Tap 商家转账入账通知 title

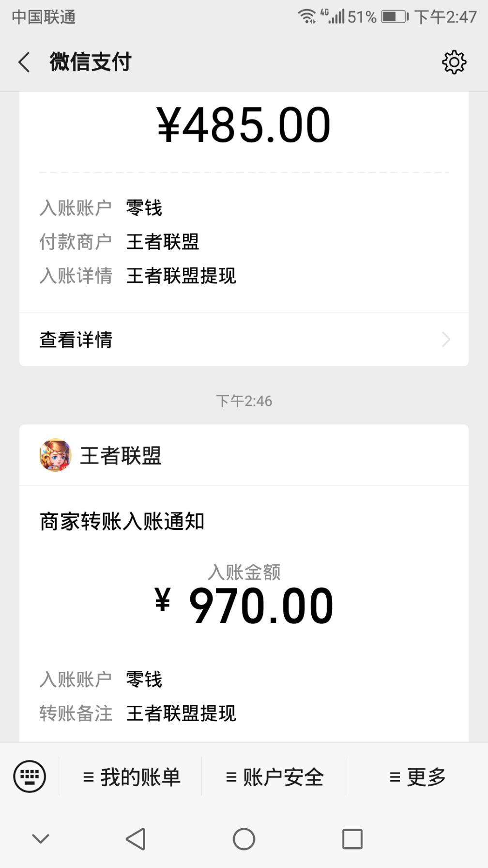pyautogui.click(x=122, y=522)
